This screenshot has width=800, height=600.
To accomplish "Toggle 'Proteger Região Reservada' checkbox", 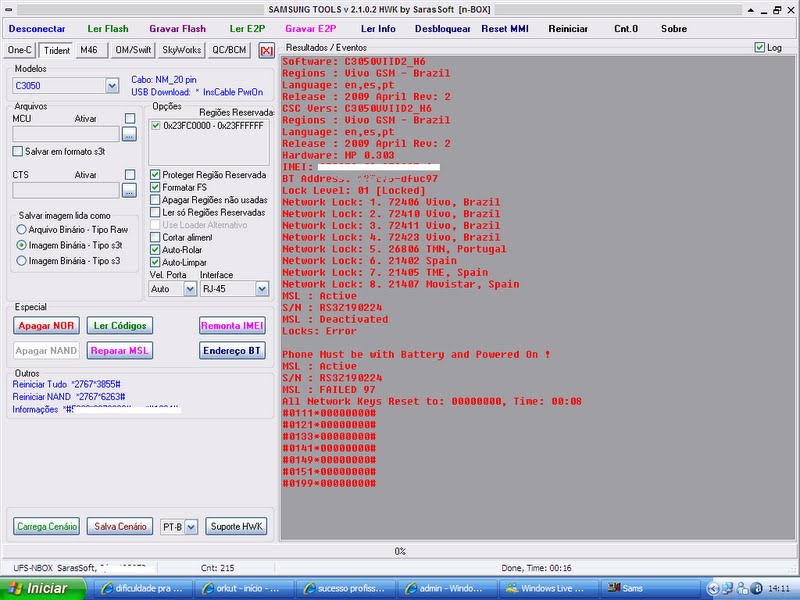I will 155,174.
